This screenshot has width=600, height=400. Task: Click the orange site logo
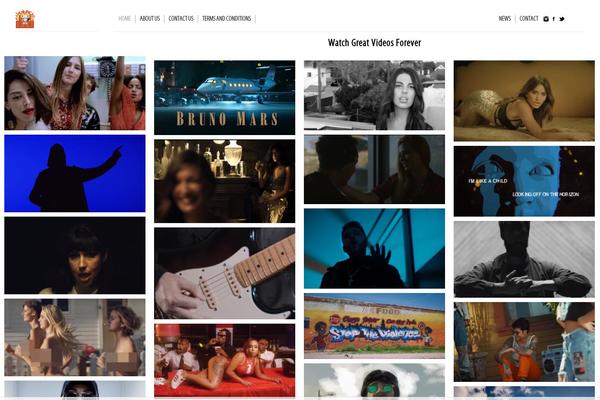[25, 19]
